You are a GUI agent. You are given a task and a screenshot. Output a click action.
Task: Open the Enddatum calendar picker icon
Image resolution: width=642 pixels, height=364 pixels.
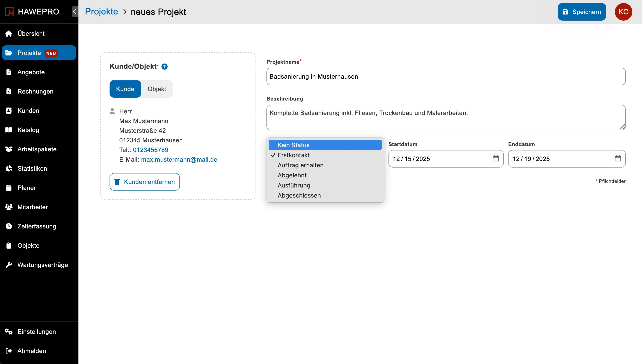(x=617, y=159)
